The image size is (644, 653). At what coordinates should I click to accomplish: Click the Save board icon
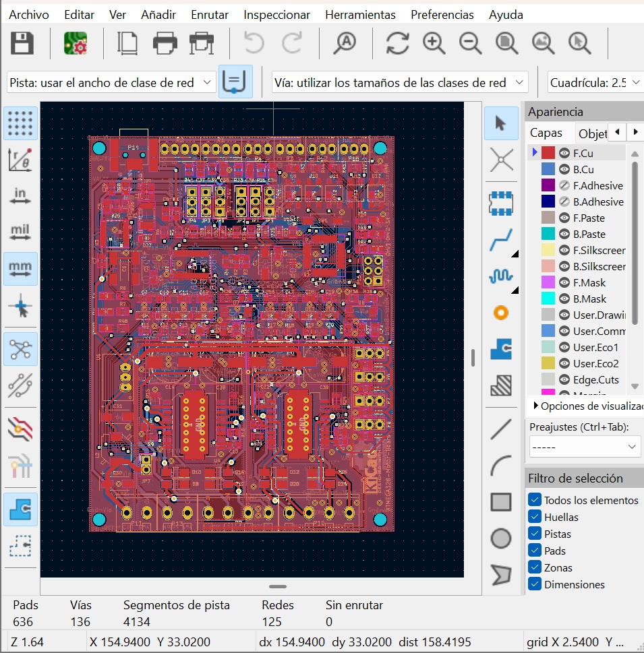point(22,44)
